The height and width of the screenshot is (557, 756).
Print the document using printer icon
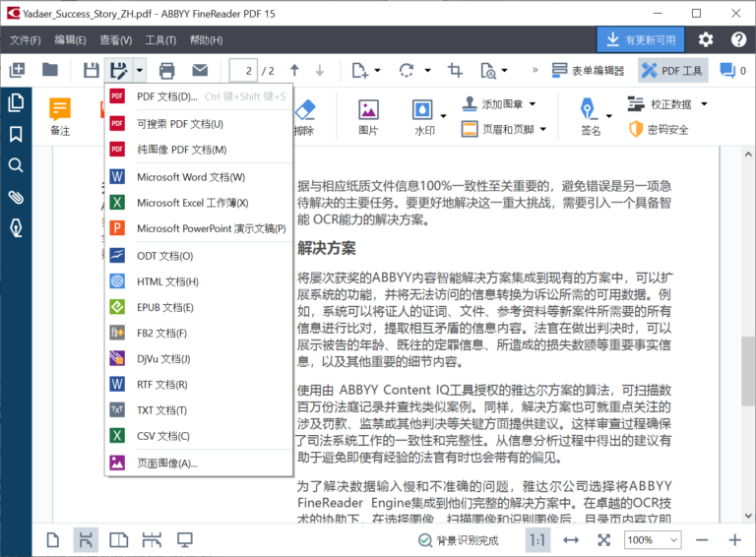[x=166, y=70]
